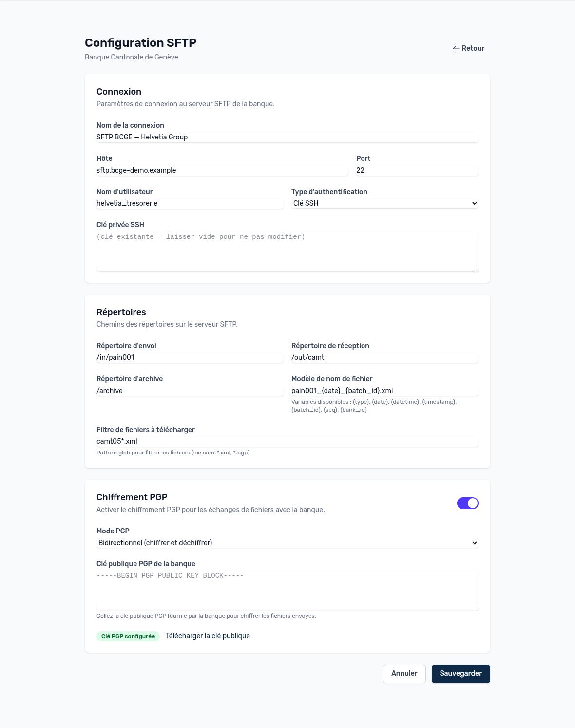Click into the Port field
This screenshot has width=575, height=728.
(x=417, y=170)
